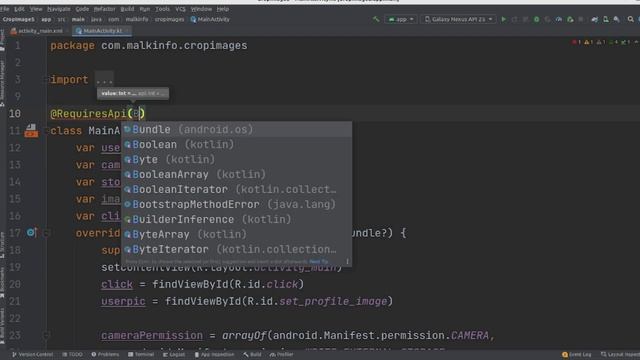Click the click variable on line 20
The height and width of the screenshot is (360, 640).
point(117,284)
